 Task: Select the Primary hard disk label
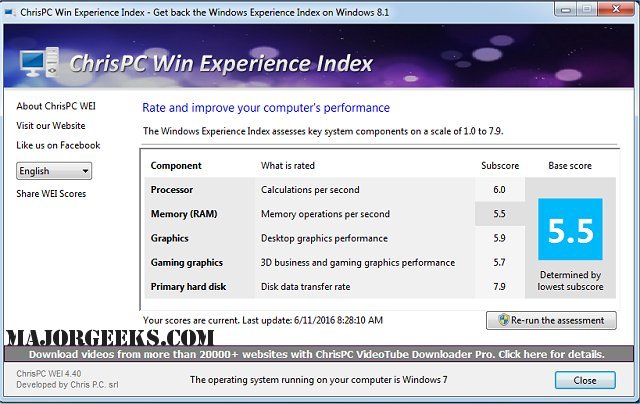(188, 287)
